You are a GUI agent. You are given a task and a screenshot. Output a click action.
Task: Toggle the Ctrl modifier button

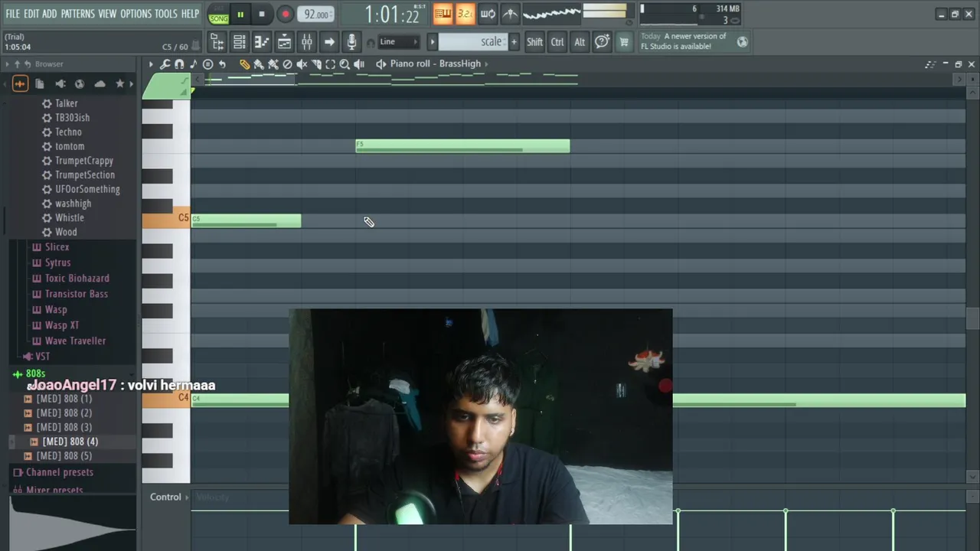(x=557, y=42)
